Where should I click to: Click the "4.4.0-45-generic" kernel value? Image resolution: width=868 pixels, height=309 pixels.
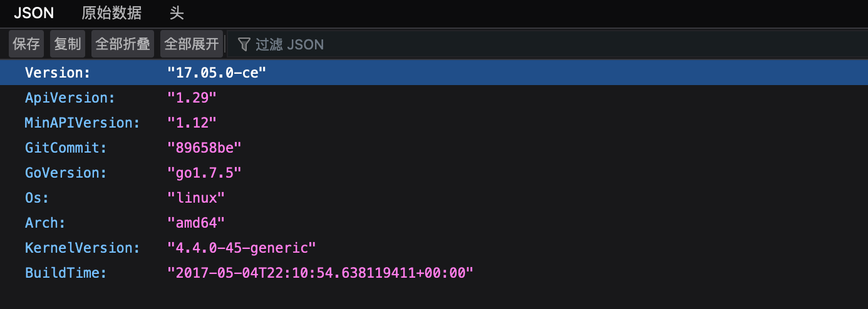pyautogui.click(x=242, y=248)
